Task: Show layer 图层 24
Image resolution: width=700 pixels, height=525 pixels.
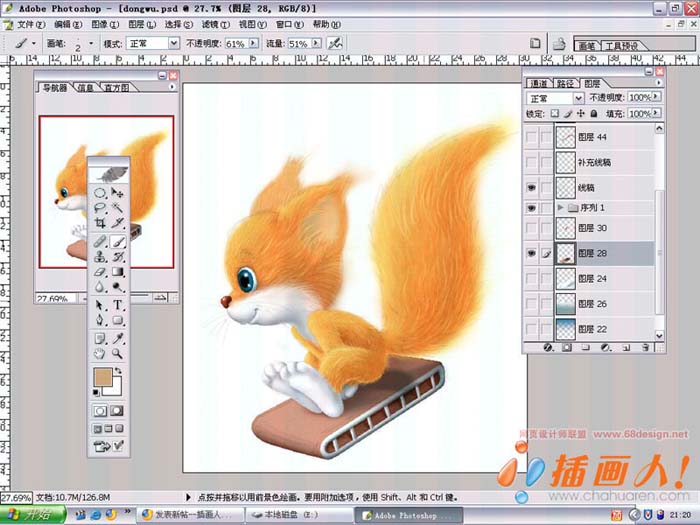Action: coord(531,279)
